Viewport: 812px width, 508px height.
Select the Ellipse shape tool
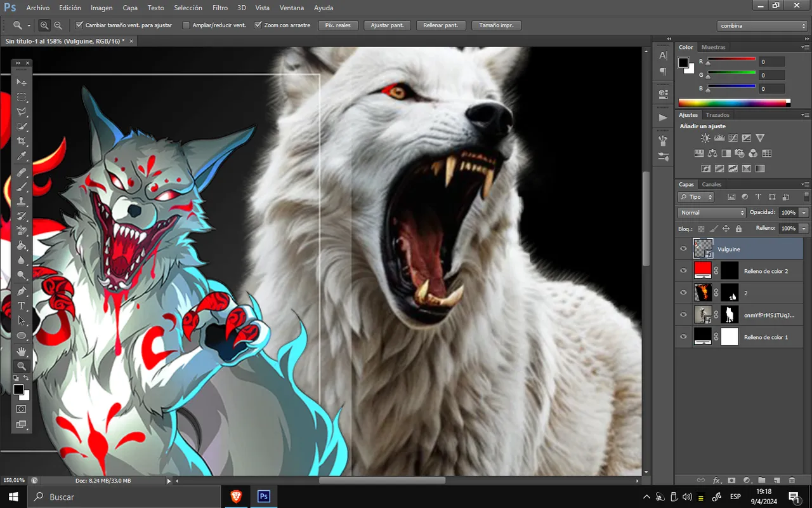[x=22, y=335]
